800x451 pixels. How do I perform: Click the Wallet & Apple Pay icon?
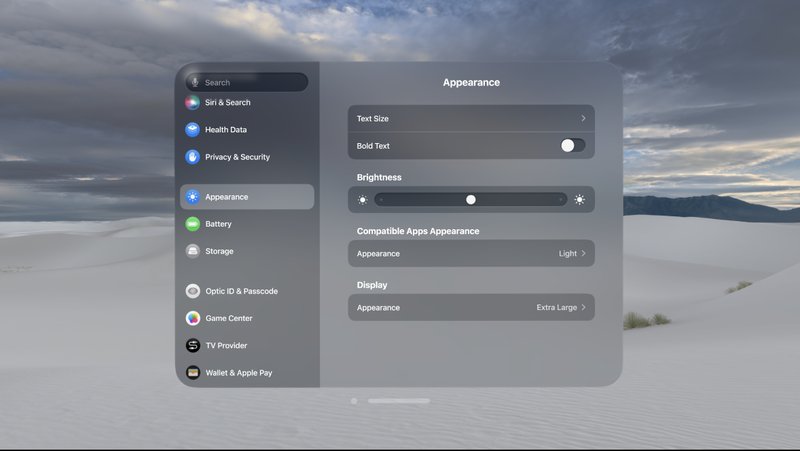192,372
